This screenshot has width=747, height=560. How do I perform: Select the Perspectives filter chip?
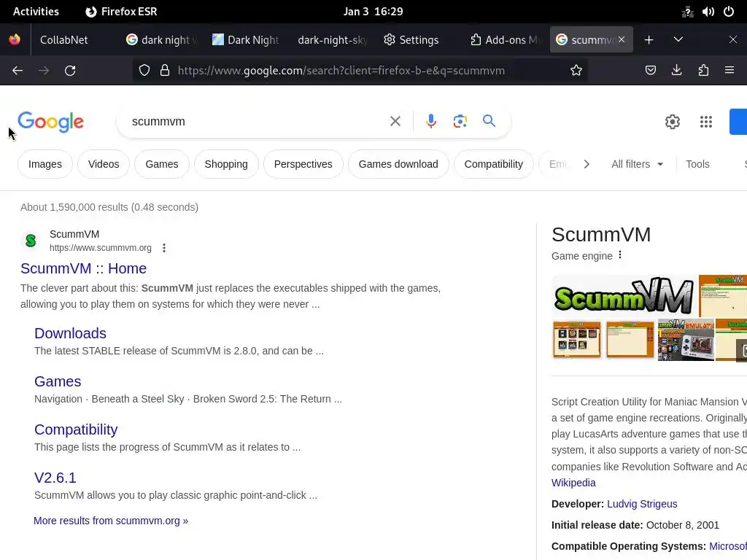pyautogui.click(x=303, y=164)
